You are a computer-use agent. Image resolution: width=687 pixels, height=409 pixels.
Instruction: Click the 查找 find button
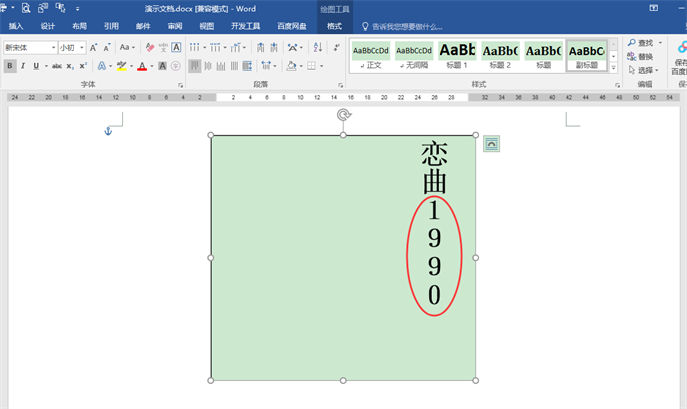(640, 43)
